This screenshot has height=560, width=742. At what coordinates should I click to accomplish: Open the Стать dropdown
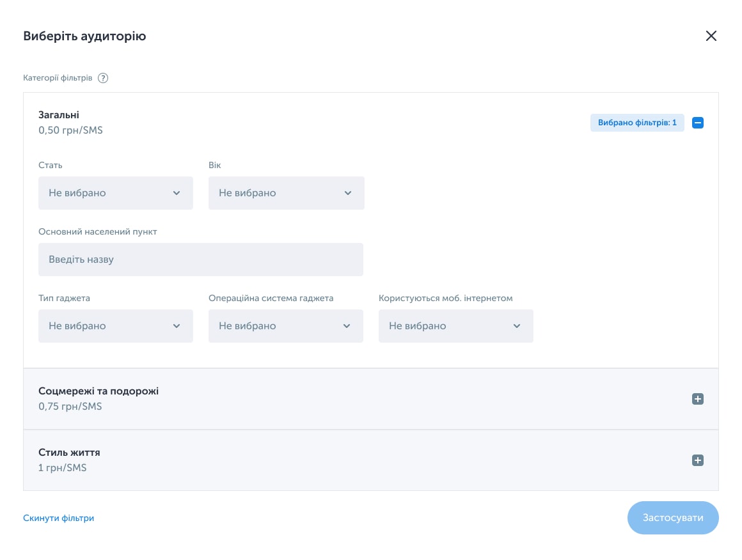(x=116, y=193)
